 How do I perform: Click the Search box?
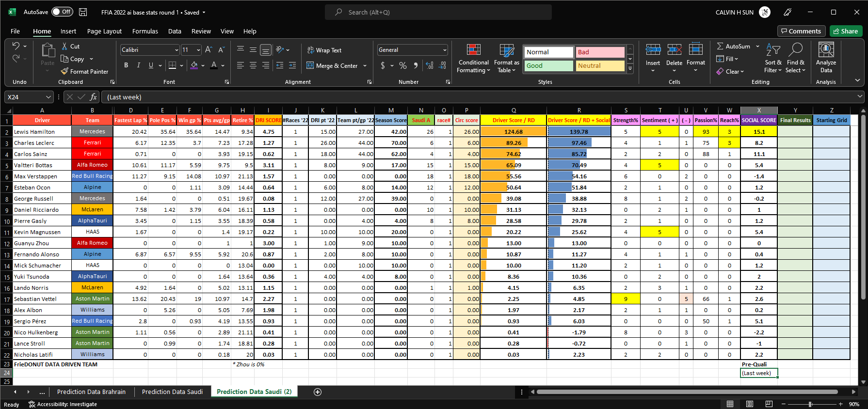tap(438, 12)
